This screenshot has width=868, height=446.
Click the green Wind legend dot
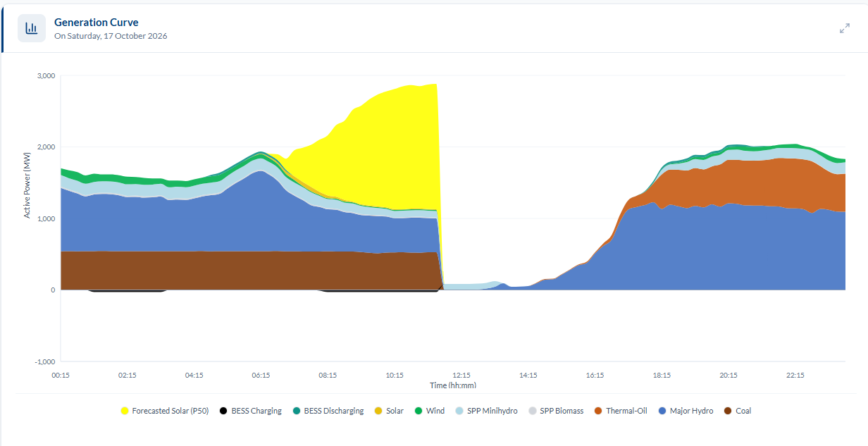pyautogui.click(x=418, y=411)
